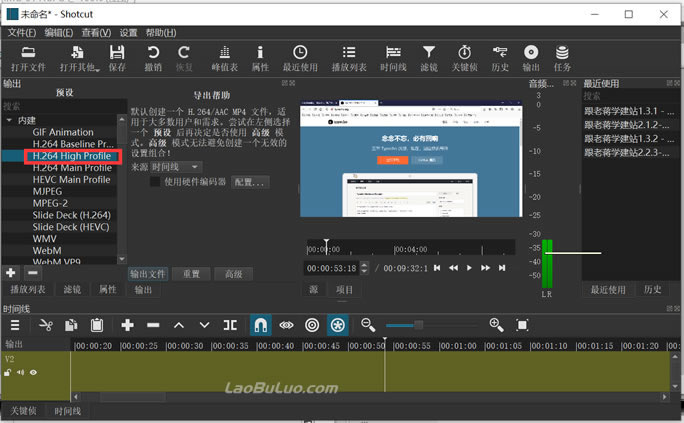Ripple delete with timeline minus icon
Image resolution: width=684 pixels, height=423 pixels.
[153, 325]
